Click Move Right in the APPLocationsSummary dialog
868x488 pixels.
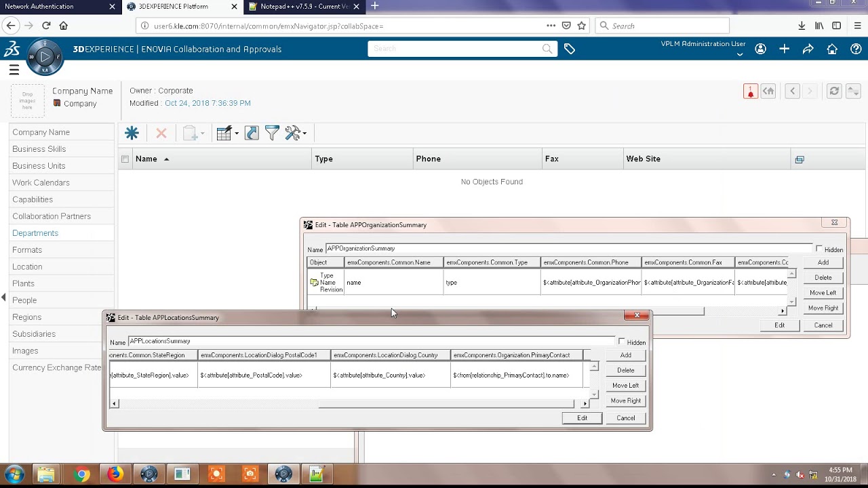point(625,401)
